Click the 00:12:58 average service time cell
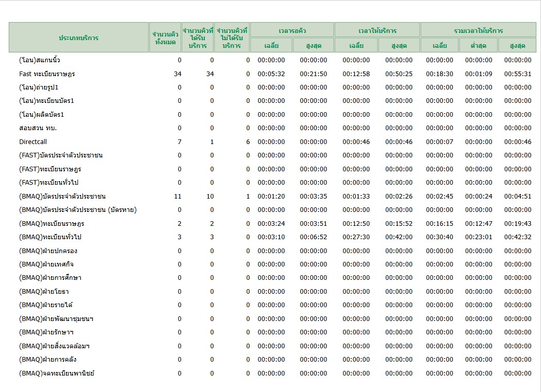Image resolution: width=541 pixels, height=392 pixels. (356, 74)
